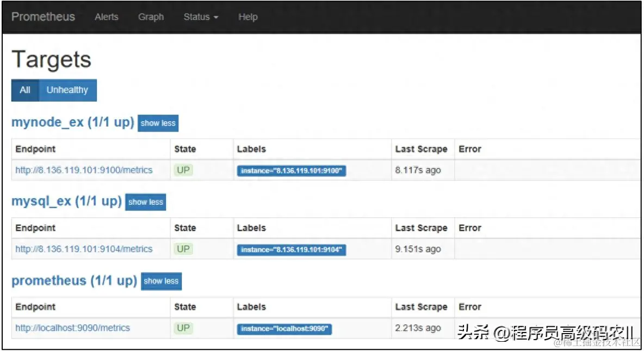Select the "9.151s ago" last scrape value
This screenshot has width=644, height=351.
(x=418, y=249)
